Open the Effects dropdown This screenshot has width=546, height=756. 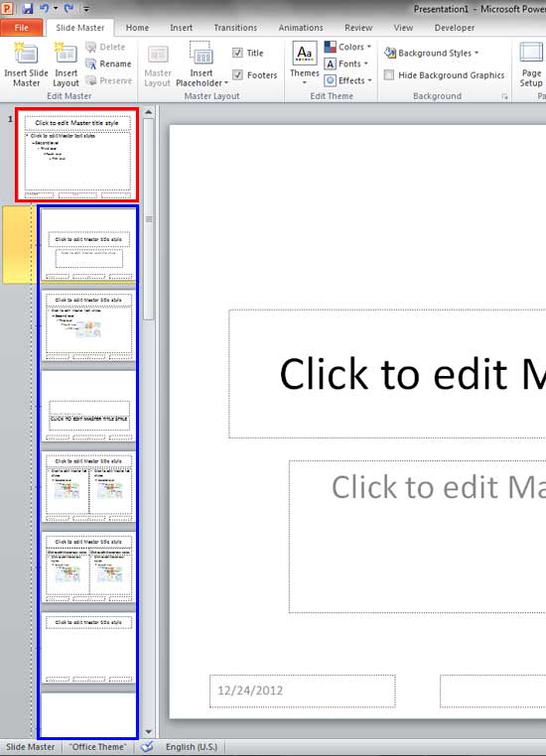click(x=347, y=80)
